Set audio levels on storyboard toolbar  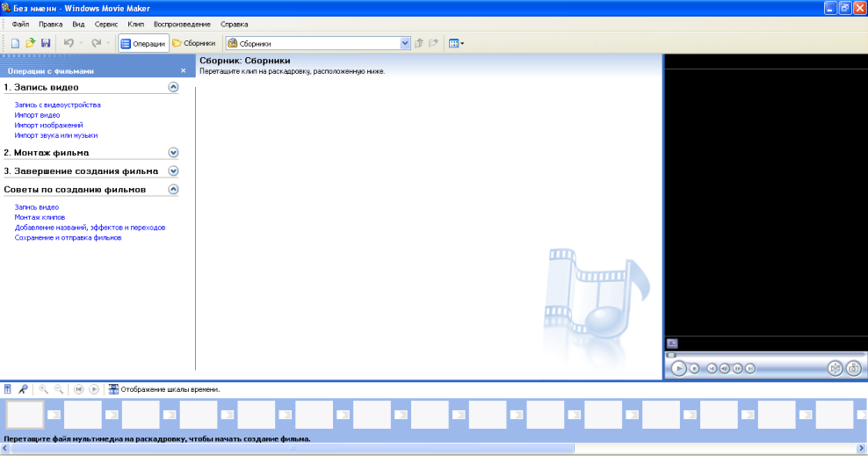tap(8, 389)
